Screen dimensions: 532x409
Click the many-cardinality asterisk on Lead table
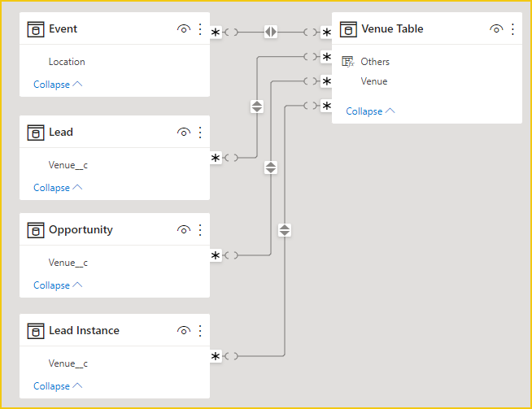click(x=216, y=158)
